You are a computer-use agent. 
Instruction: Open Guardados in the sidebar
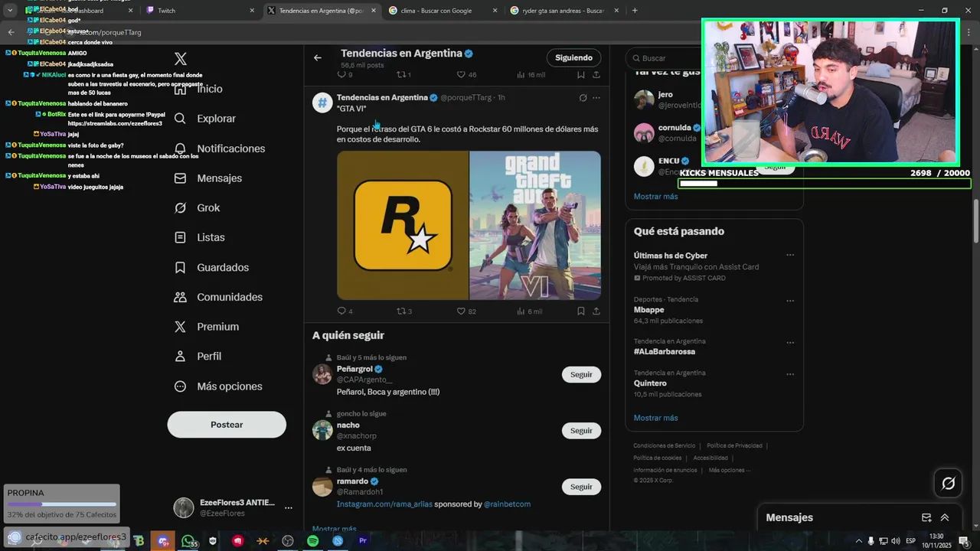pyautogui.click(x=211, y=268)
